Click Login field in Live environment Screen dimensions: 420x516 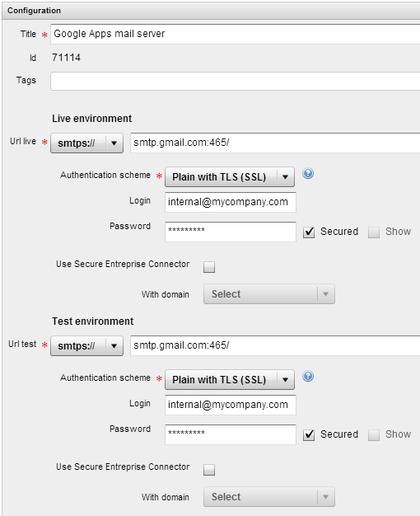(231, 202)
